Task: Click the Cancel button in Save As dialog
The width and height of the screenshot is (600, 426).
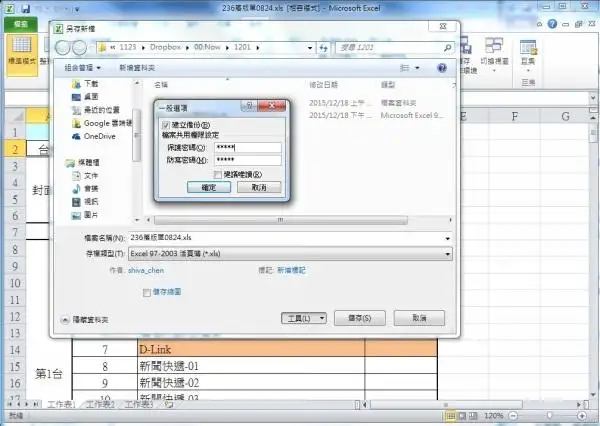Action: 419,318
